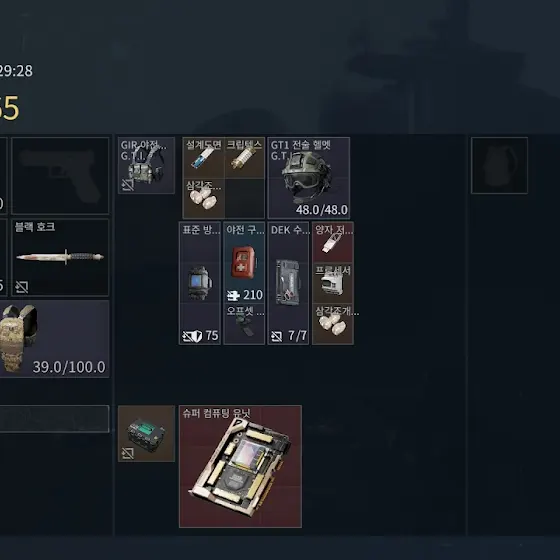
Task: Select the 삼각조개 shells under processor
Action: point(333,324)
